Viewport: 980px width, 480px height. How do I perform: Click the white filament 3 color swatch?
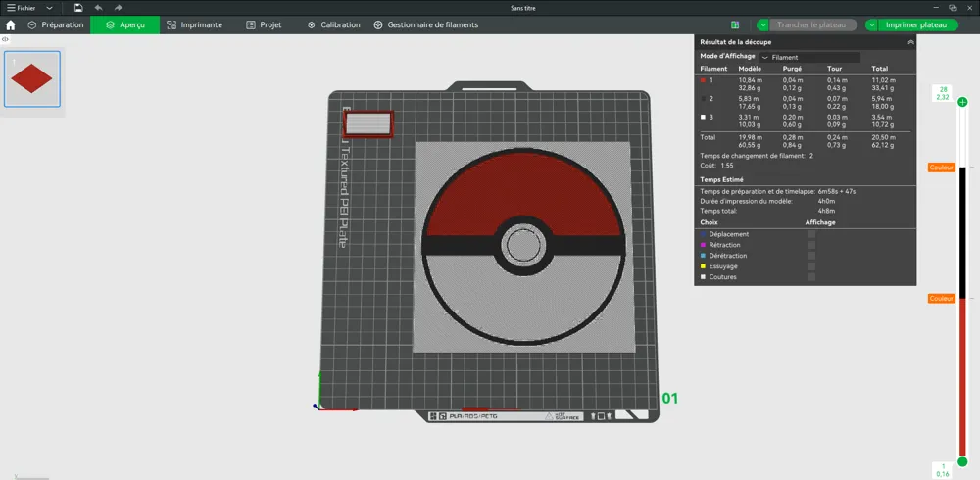(x=703, y=117)
